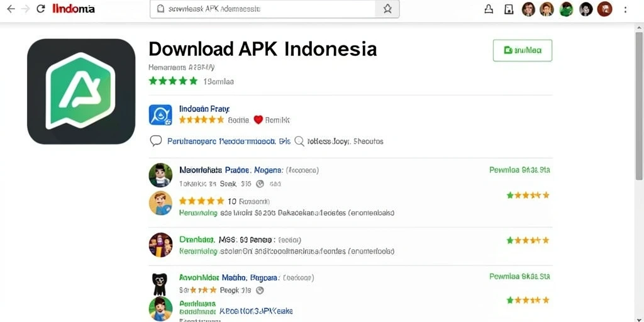Click the green download button at top right

pyautogui.click(x=523, y=50)
